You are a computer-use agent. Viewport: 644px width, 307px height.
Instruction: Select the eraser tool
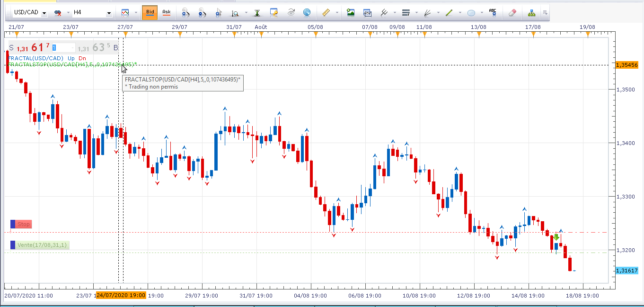click(512, 12)
